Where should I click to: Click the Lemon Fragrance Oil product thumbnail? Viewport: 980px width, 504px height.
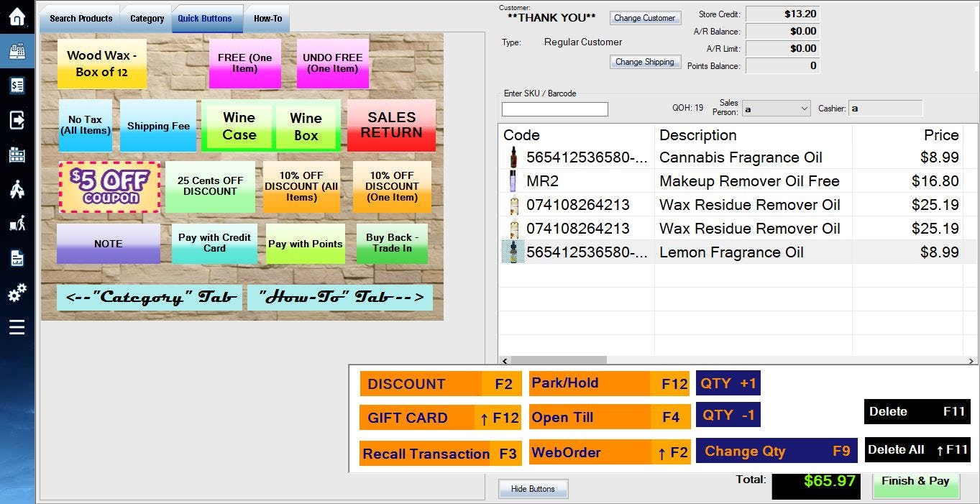[x=513, y=252]
